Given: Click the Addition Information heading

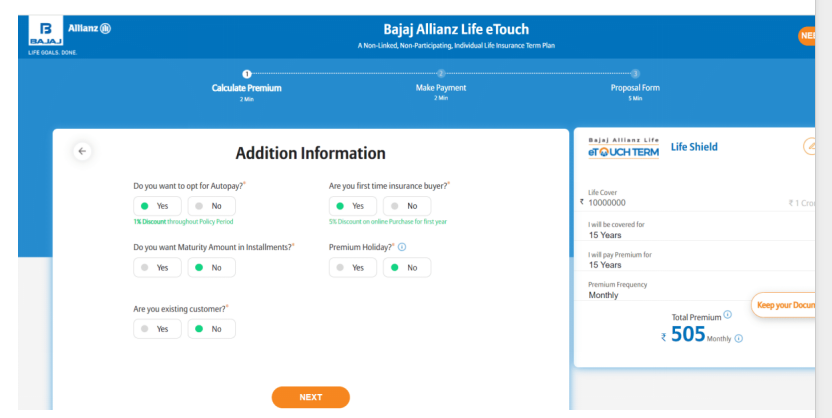Looking at the screenshot, I should coord(310,153).
